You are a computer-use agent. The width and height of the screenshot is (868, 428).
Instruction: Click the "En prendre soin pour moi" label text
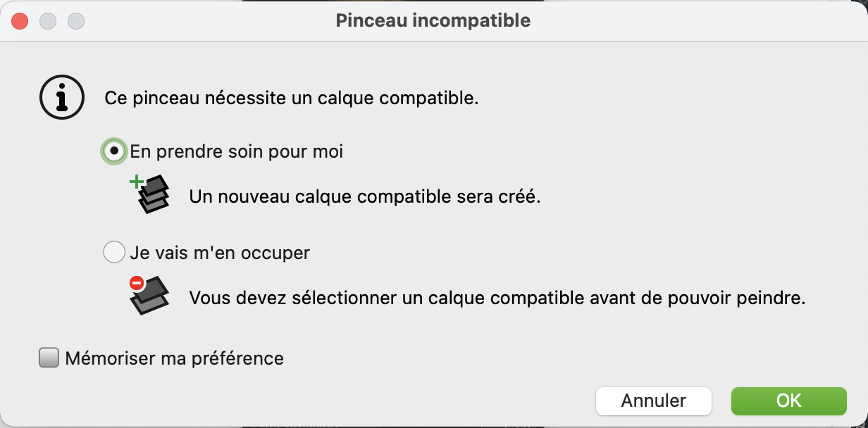tap(237, 151)
